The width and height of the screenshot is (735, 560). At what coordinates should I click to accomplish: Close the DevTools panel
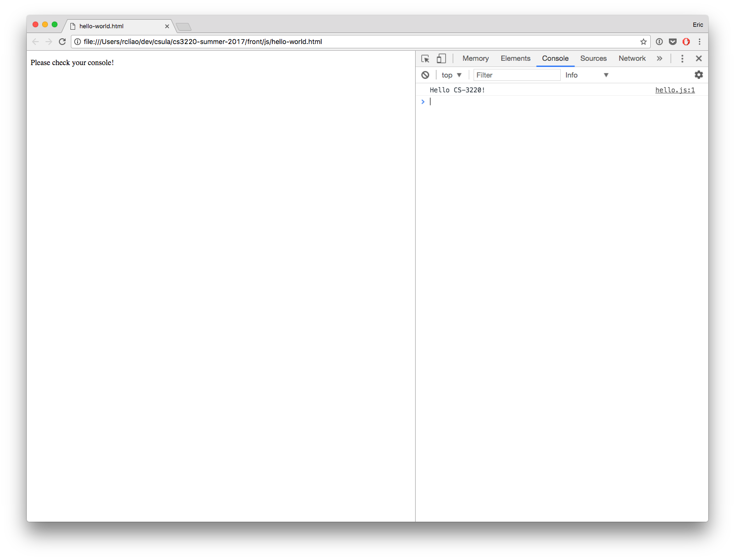tap(699, 58)
